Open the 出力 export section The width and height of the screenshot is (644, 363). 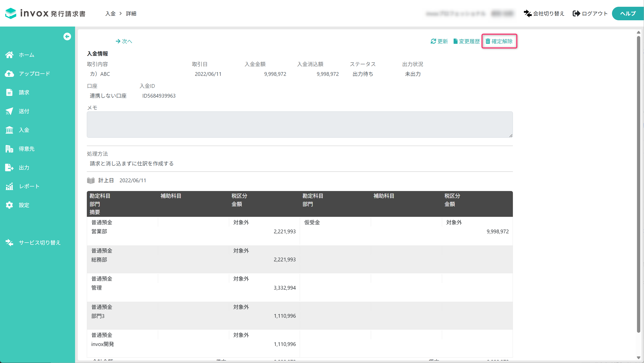tap(17, 167)
